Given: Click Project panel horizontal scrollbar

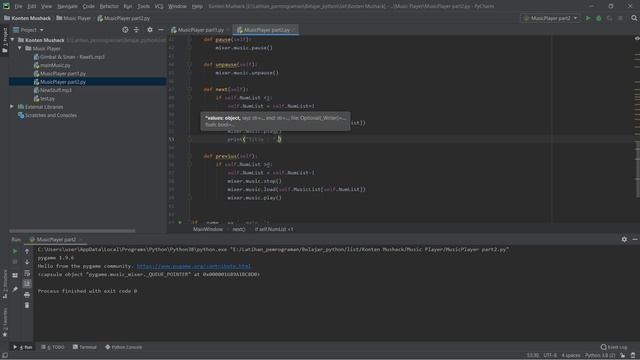Looking at the screenshot, I should click(72, 231).
